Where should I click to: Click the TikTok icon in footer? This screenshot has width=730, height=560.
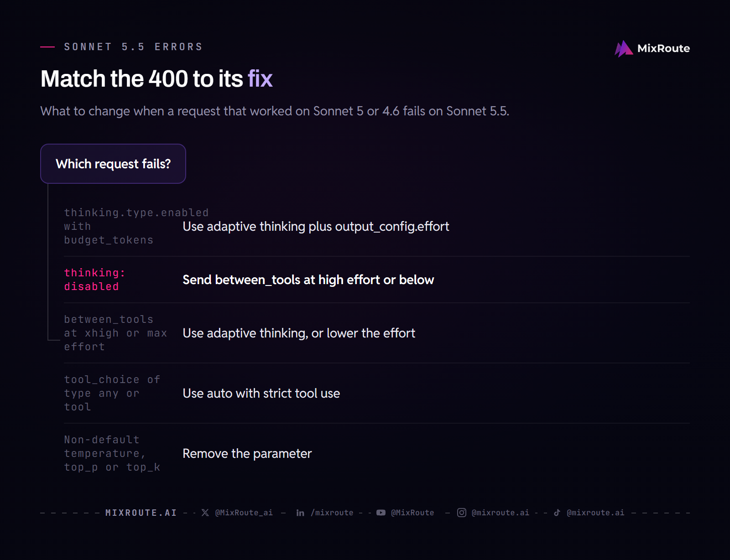pos(557,513)
